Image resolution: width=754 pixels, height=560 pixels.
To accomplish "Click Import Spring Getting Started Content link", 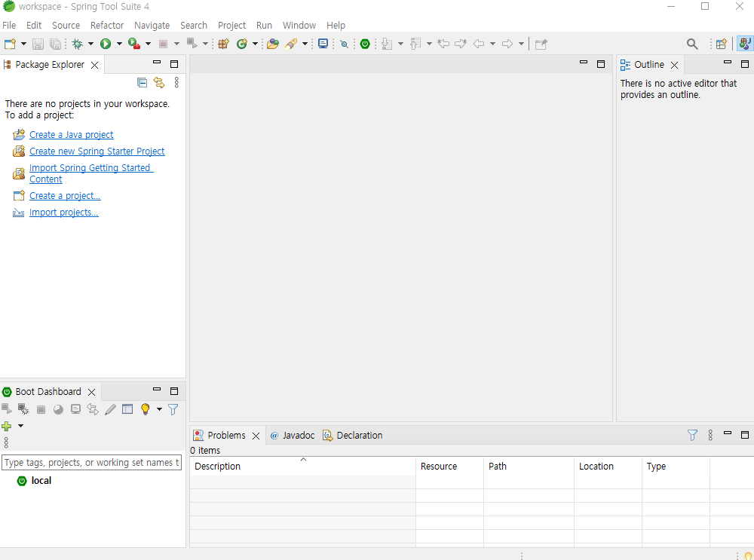I will (90, 173).
